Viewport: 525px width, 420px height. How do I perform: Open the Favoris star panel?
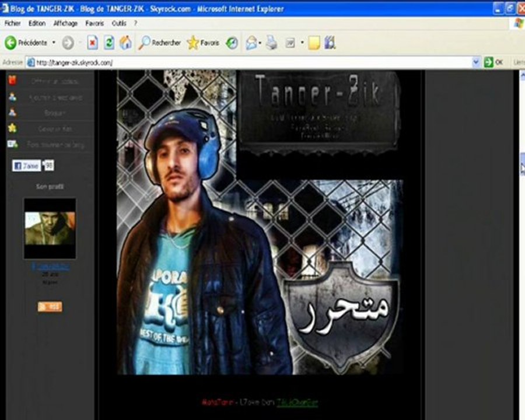click(203, 43)
